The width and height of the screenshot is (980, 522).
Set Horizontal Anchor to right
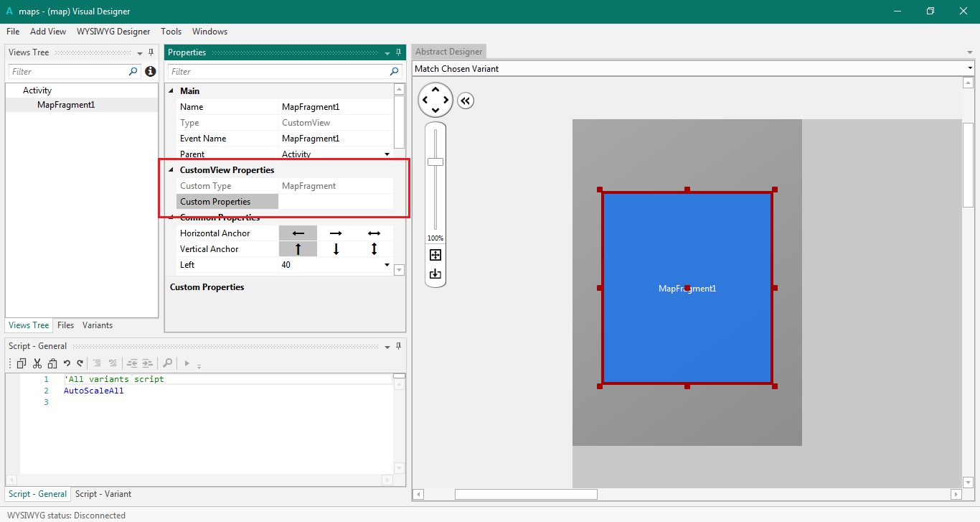[x=336, y=233]
